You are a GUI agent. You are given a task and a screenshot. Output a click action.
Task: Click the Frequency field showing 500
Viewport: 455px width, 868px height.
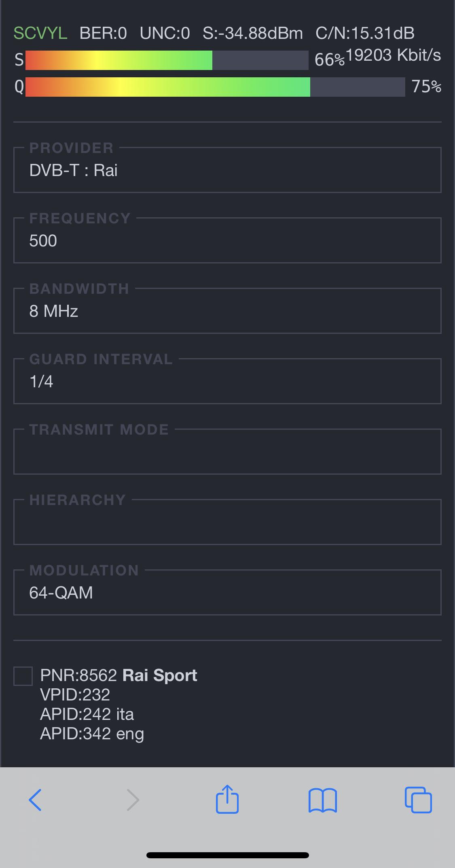[x=227, y=241]
